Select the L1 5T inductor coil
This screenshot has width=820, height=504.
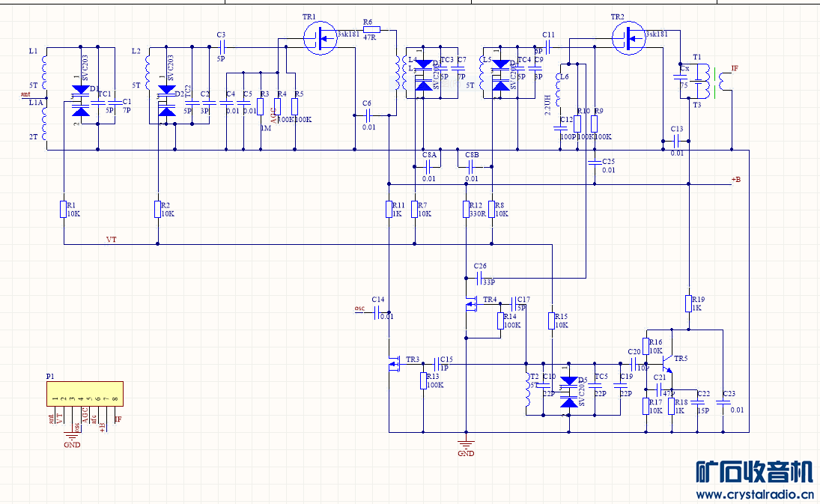coord(44,73)
